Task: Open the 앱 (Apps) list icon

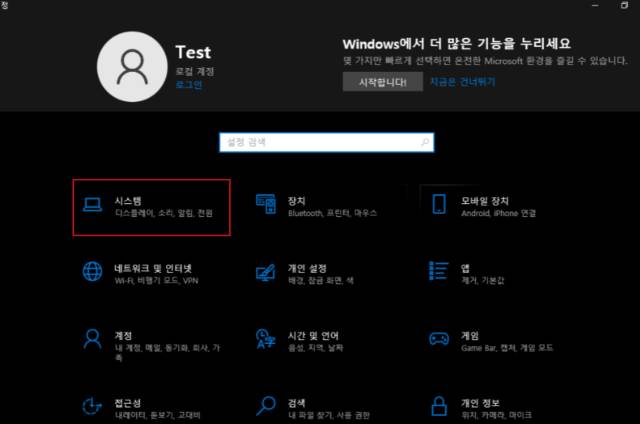Action: pos(438,273)
